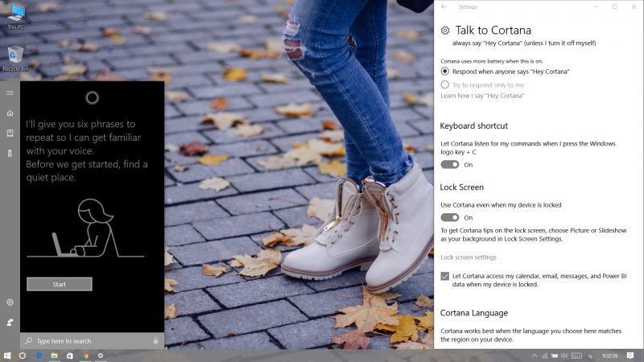The width and height of the screenshot is (644, 362).
Task: Open Microsoft Store from the taskbar
Action: [70, 356]
